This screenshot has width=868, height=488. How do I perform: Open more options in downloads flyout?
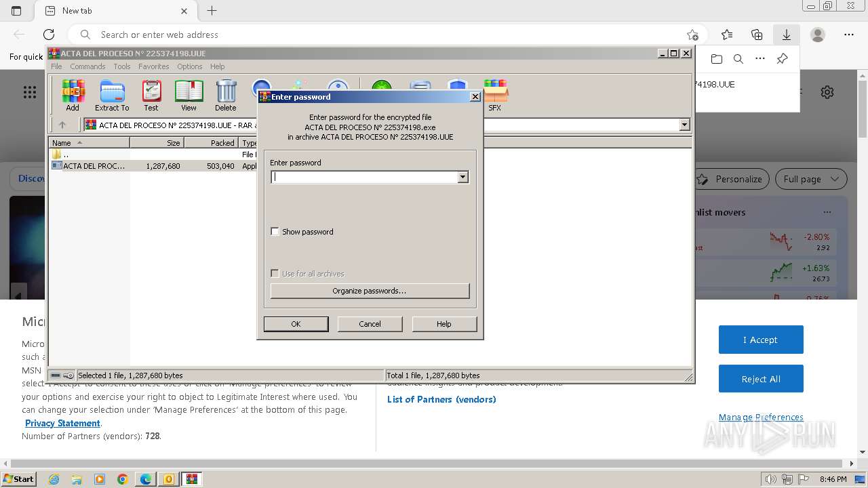click(760, 59)
